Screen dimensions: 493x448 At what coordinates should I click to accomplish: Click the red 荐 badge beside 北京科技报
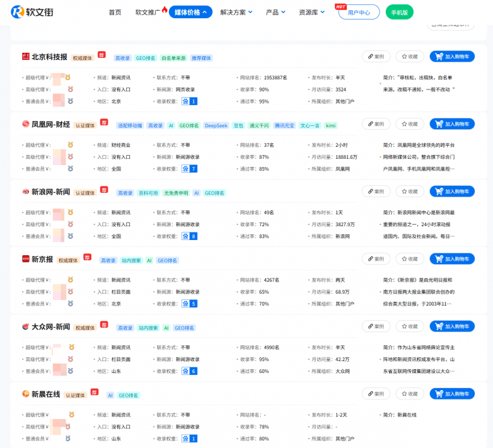tap(101, 55)
